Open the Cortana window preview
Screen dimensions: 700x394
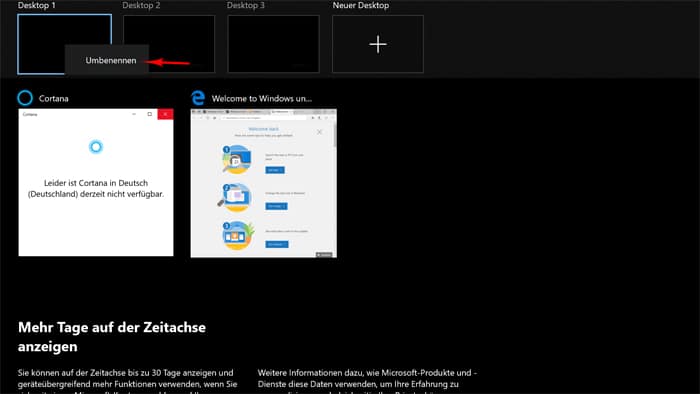[x=96, y=182]
